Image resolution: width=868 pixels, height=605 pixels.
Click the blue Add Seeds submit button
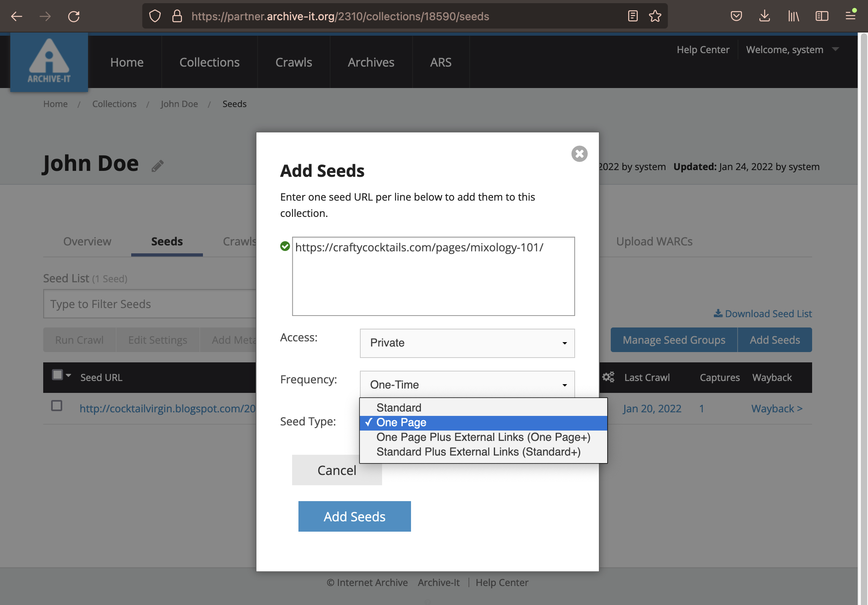(354, 517)
